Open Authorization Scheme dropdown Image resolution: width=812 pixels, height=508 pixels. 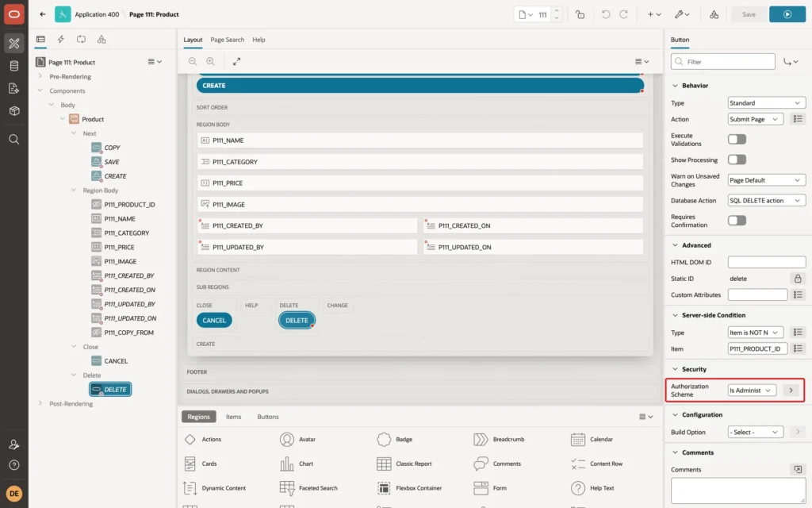coord(752,391)
